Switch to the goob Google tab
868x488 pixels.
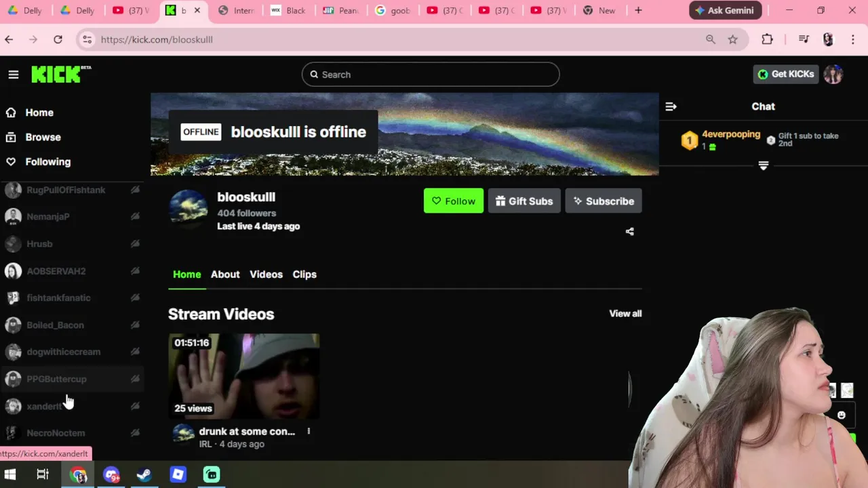click(394, 10)
